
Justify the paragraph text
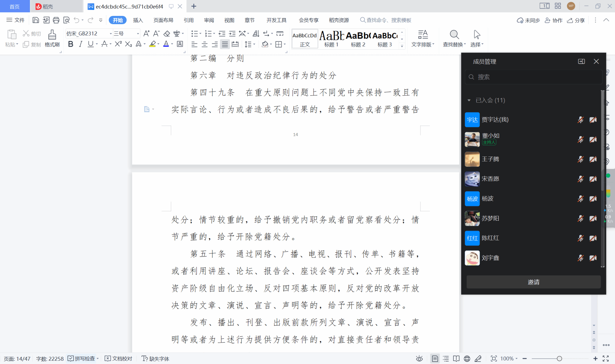click(x=225, y=44)
